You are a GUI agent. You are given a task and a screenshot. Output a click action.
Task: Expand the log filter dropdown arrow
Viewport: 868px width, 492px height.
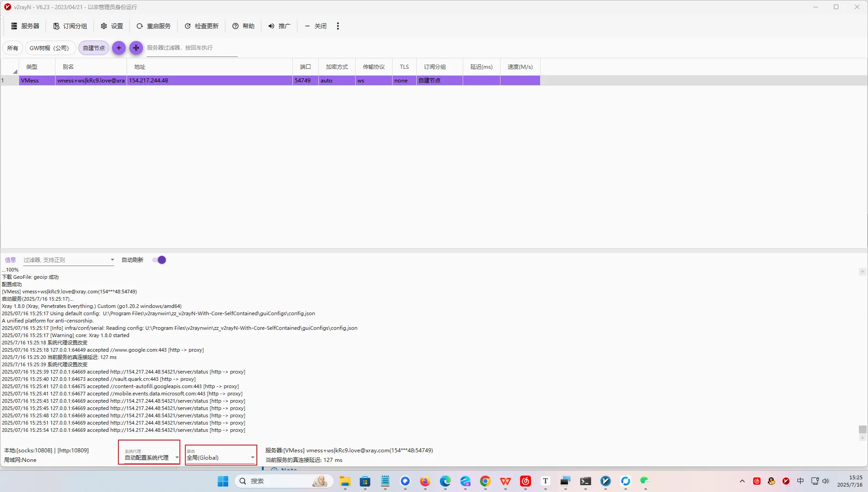[x=112, y=260]
